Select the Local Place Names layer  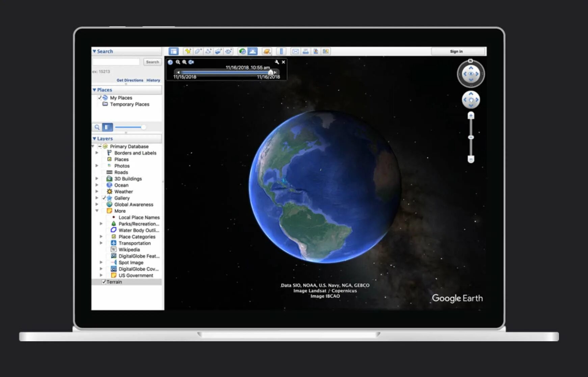click(139, 217)
